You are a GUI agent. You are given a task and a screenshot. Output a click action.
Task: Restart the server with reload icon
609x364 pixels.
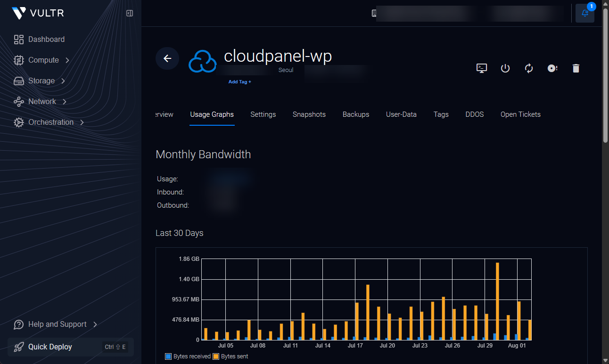click(529, 68)
